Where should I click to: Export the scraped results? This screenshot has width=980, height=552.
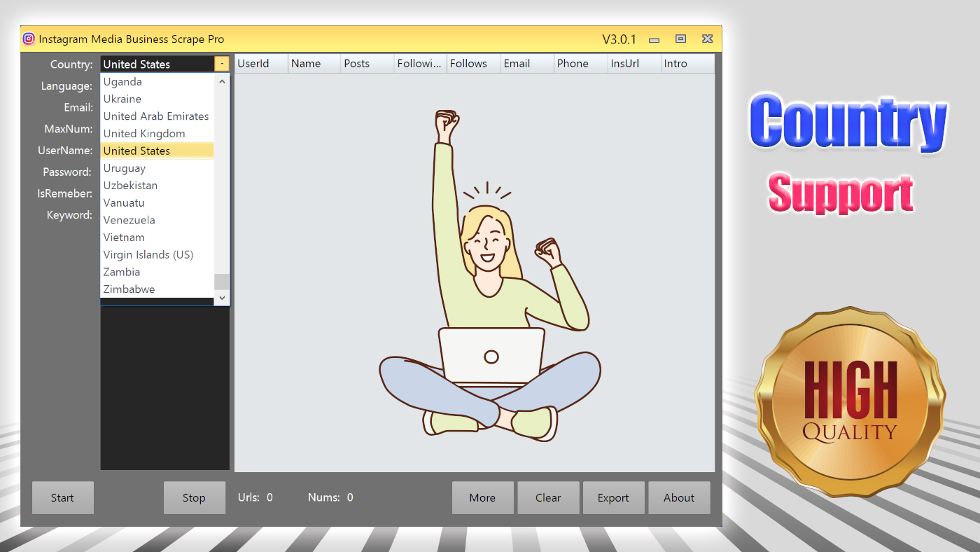coord(613,498)
